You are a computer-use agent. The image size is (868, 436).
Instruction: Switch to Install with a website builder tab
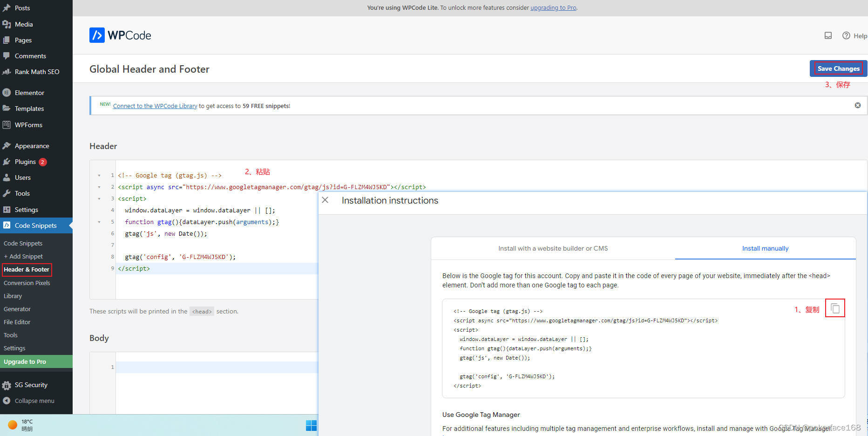pyautogui.click(x=553, y=248)
